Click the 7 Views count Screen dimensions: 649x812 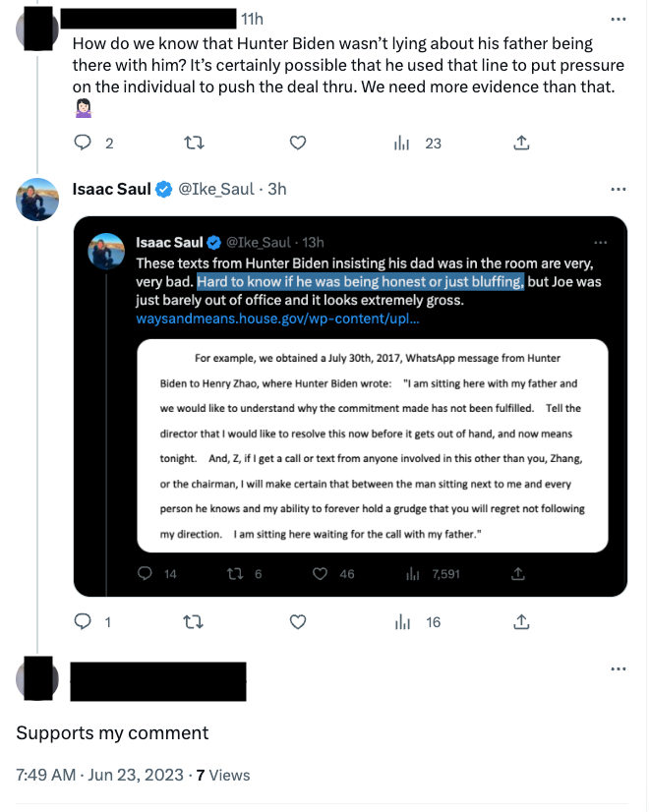coord(223,775)
